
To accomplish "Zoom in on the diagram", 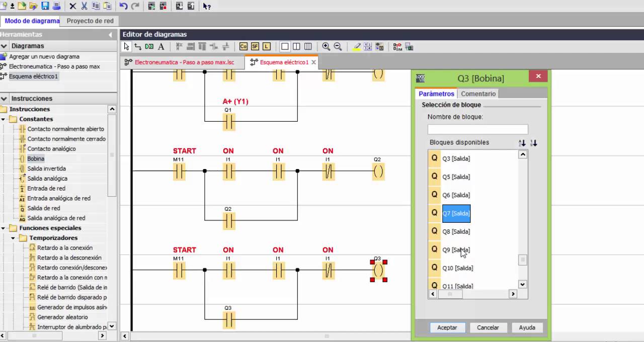I will click(x=326, y=46).
